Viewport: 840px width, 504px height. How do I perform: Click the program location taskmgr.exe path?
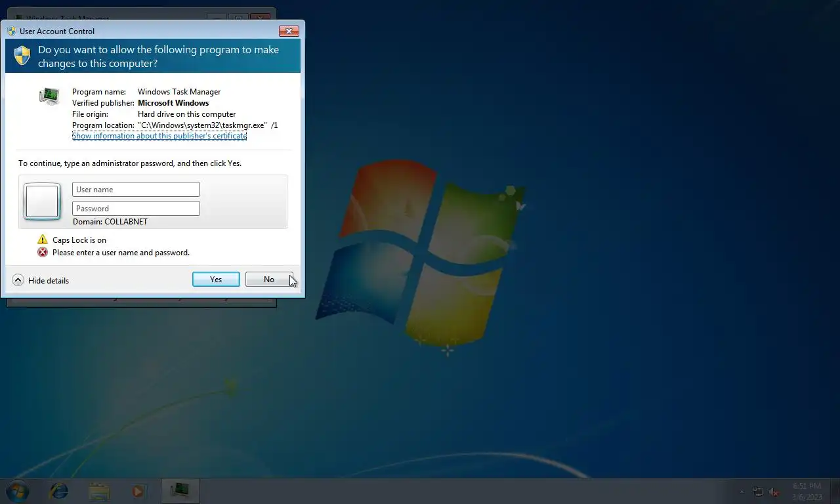coord(208,125)
